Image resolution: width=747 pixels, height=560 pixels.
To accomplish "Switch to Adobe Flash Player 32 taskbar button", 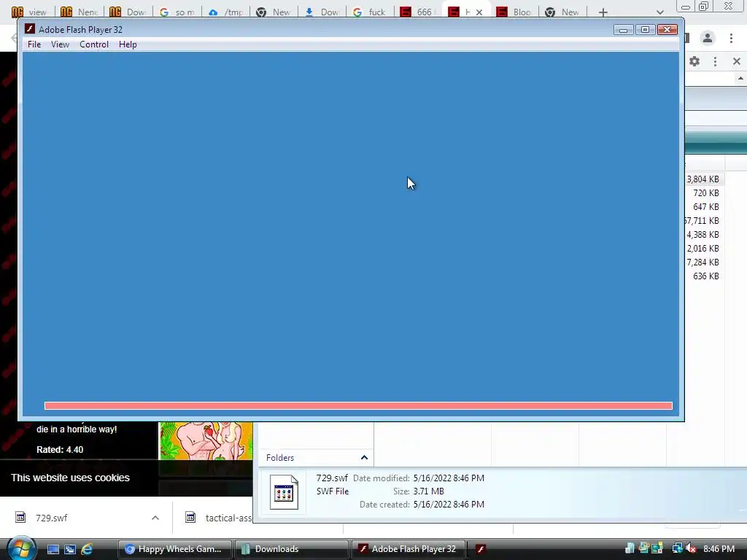I will click(408, 549).
